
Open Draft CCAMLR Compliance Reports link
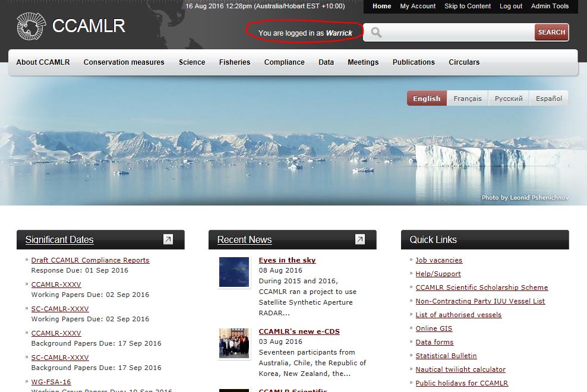pyautogui.click(x=90, y=260)
